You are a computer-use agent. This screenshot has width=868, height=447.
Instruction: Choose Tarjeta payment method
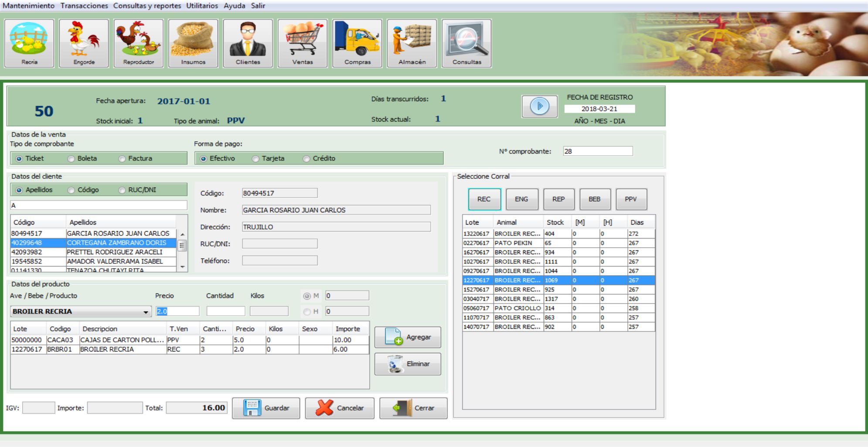point(256,159)
